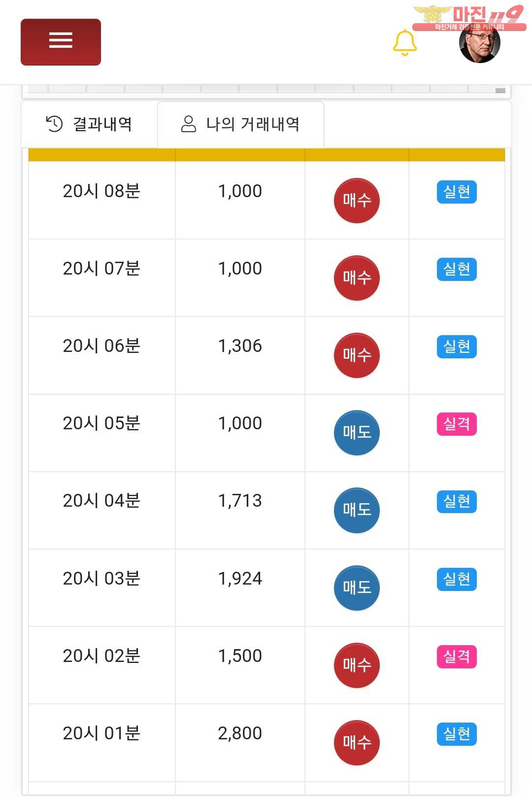Click the yellow notification bell
This screenshot has height=797, width=532.
(x=404, y=42)
